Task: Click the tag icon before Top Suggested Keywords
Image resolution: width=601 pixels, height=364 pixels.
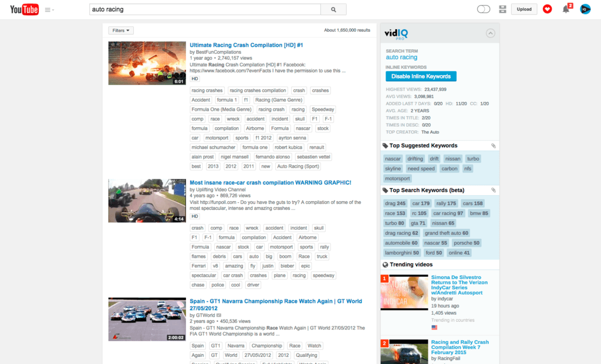Action: pyautogui.click(x=385, y=145)
